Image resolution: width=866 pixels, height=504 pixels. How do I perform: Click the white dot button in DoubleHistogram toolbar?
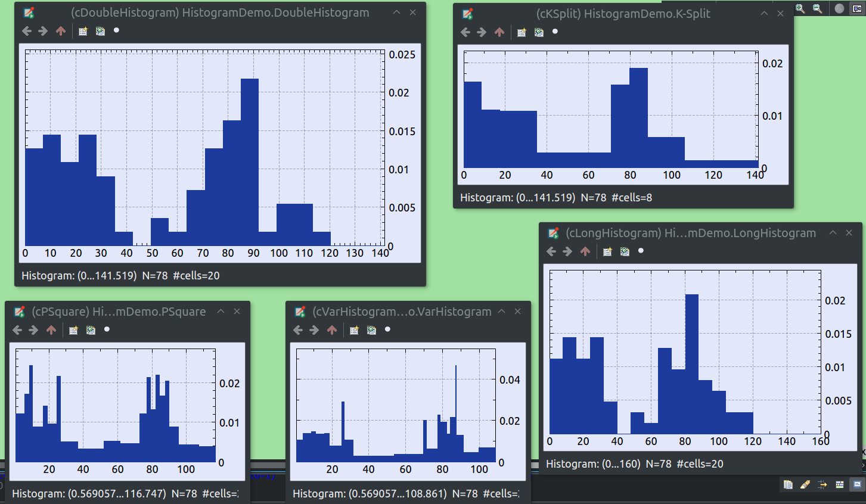coord(116,30)
